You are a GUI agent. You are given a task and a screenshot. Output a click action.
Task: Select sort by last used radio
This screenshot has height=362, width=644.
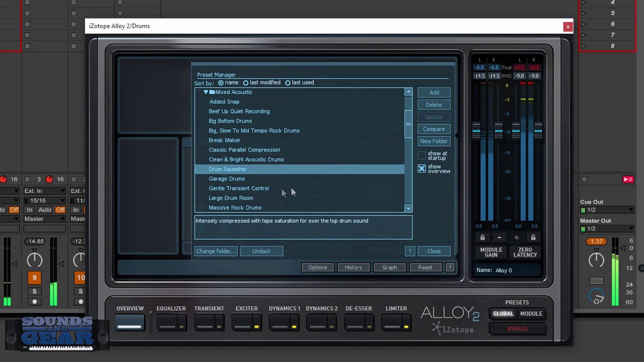click(x=288, y=83)
